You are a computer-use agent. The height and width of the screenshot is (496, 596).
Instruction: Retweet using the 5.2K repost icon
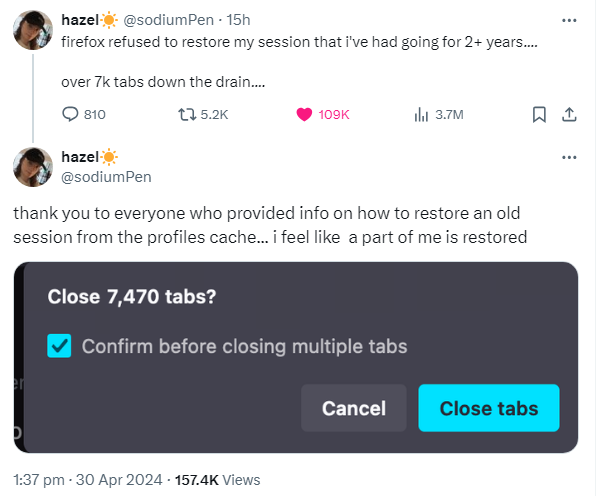187,114
